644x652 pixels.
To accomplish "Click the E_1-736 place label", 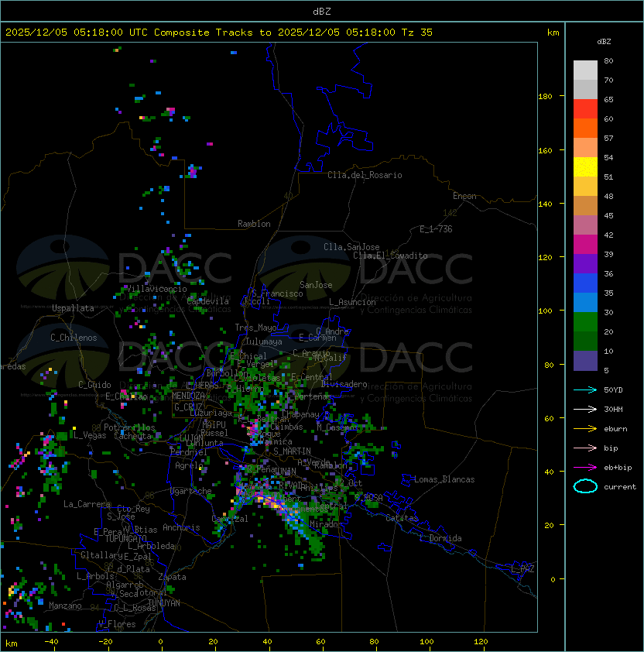I will 436,229.
